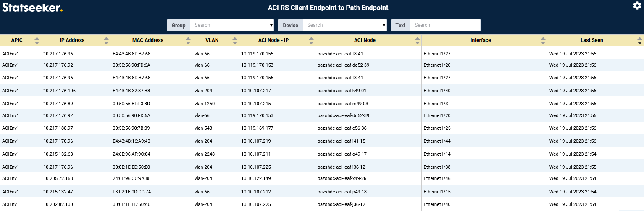Expand the Group dropdown arrow
Screen dimensions: 644x211
[272, 26]
